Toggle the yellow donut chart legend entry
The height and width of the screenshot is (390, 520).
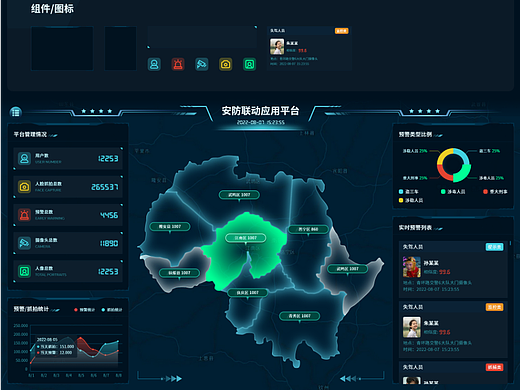(411, 200)
